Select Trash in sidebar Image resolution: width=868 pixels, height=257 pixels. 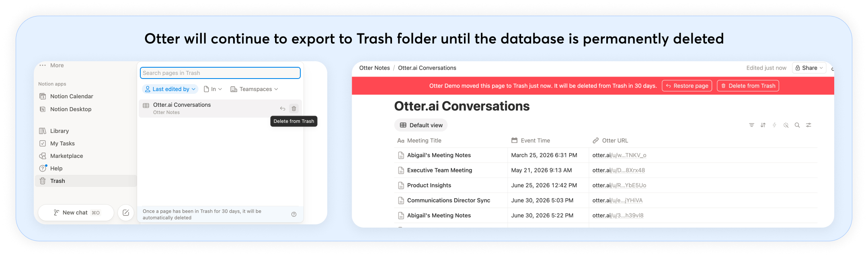[x=86, y=181]
